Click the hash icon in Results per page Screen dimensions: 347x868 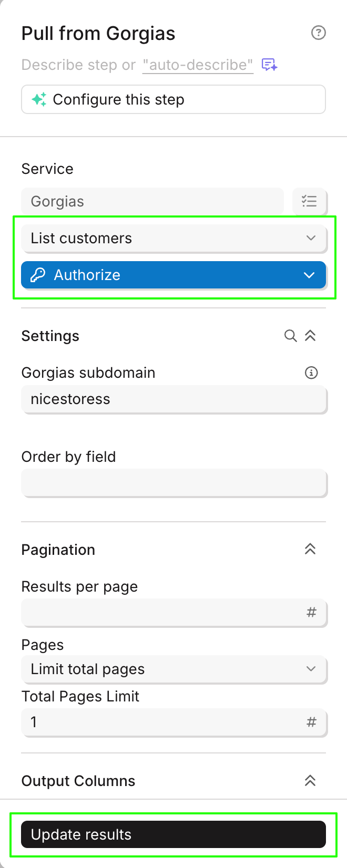311,612
